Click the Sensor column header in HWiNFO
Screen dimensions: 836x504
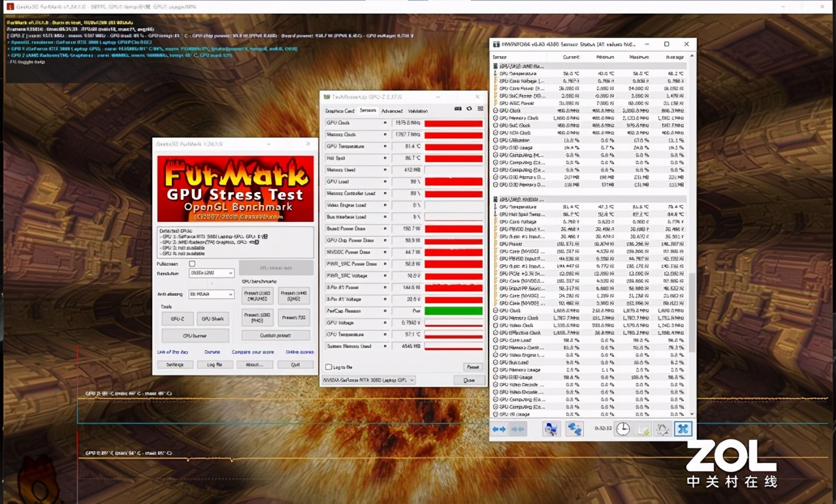518,57
